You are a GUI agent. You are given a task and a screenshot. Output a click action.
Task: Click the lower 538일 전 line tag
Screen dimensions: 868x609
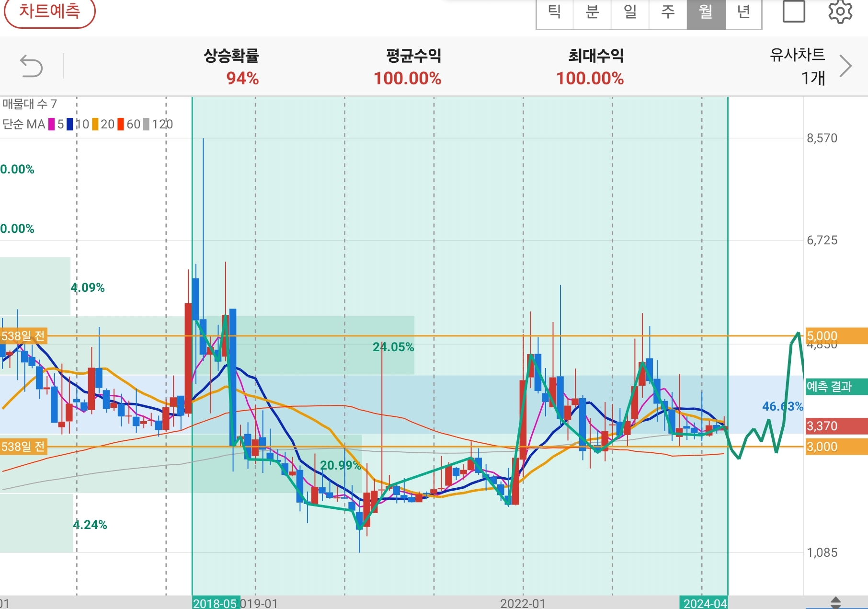[23, 447]
